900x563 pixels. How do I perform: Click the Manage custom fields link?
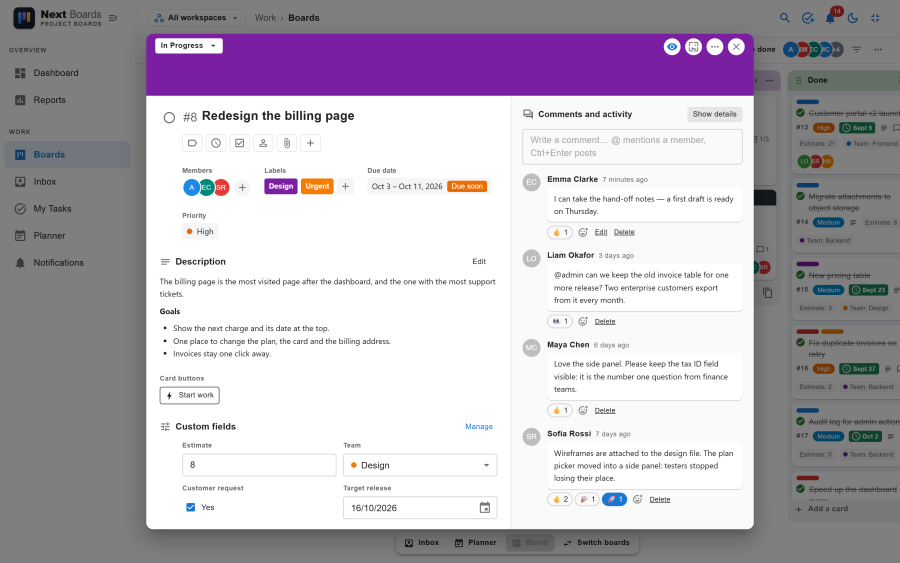click(x=479, y=426)
